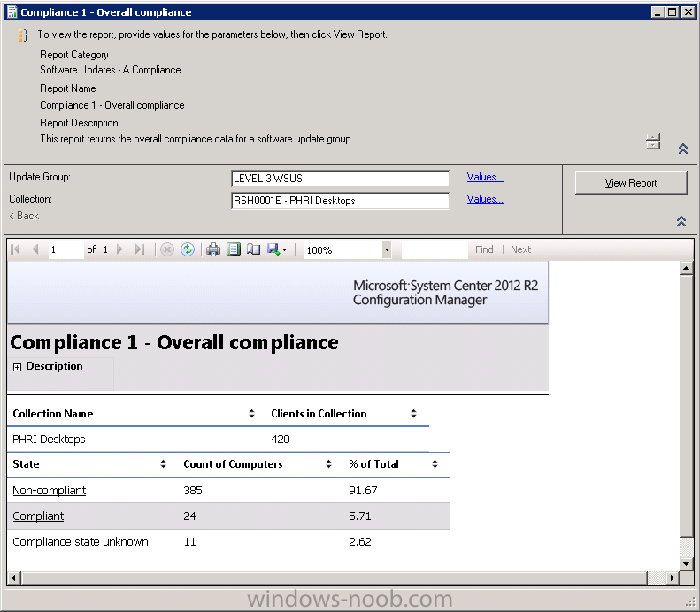Sort by Count of Computers column
This screenshot has height=612, width=700.
pyautogui.click(x=328, y=464)
